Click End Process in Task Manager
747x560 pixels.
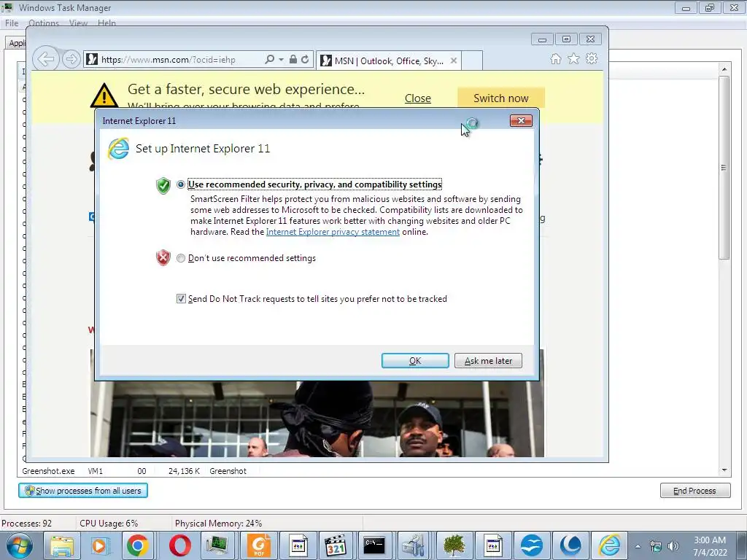coord(695,491)
